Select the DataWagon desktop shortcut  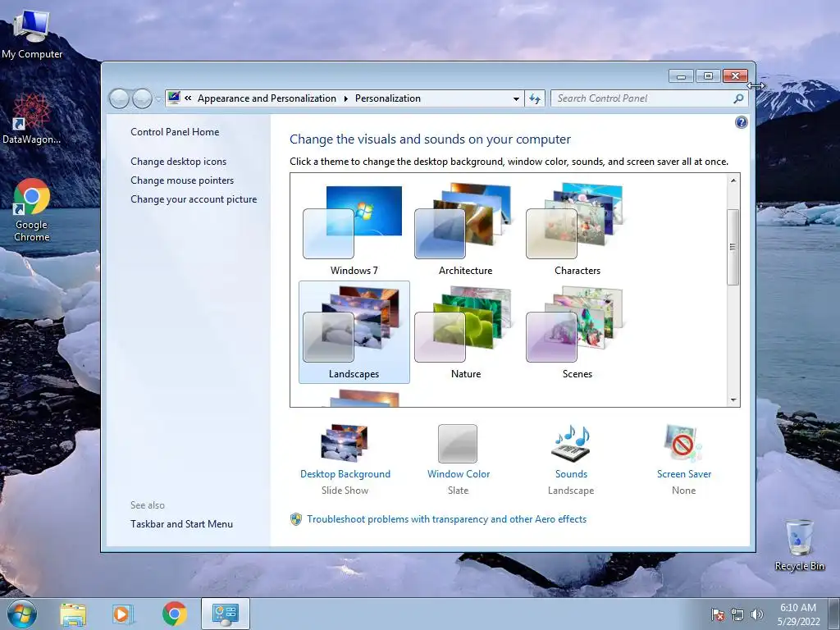point(32,119)
